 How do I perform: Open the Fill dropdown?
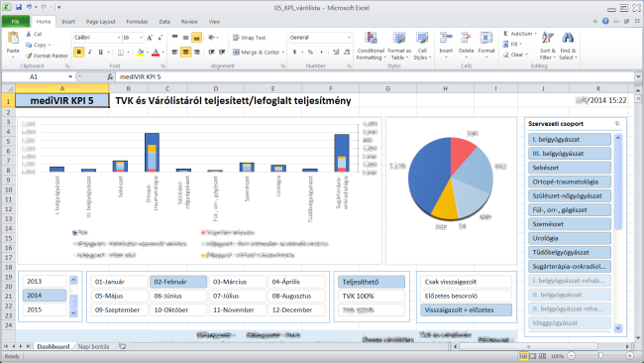(512, 44)
